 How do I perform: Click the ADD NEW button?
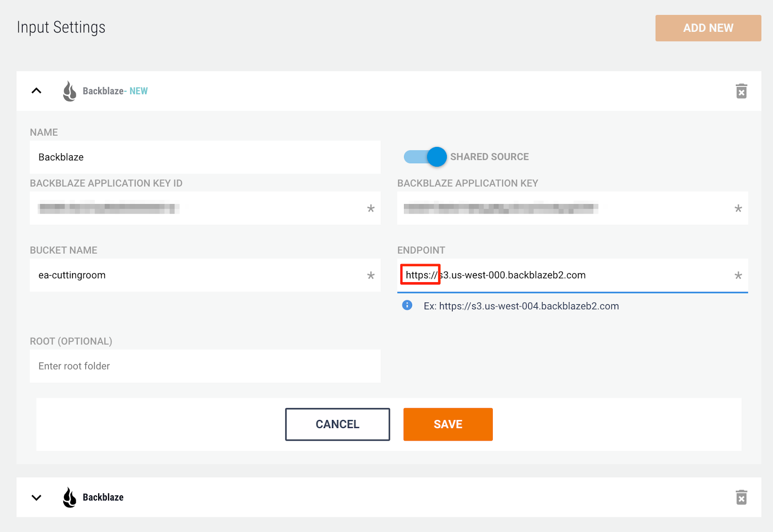click(708, 28)
